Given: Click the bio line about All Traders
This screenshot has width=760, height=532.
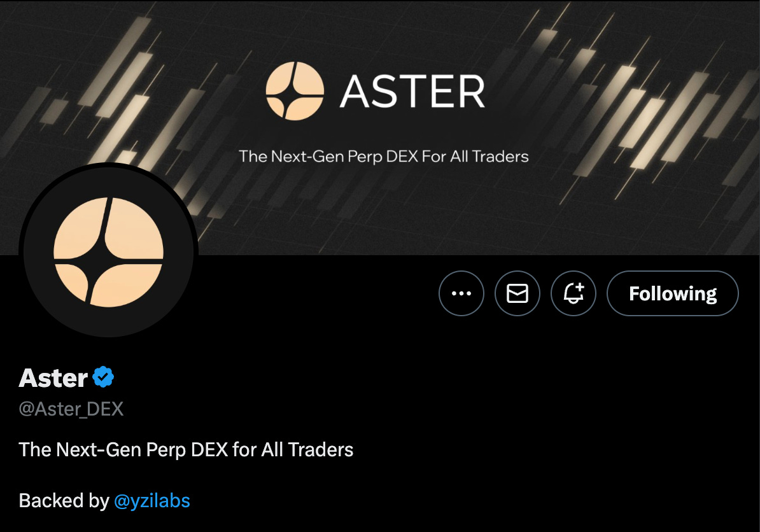Looking at the screenshot, I should (x=186, y=450).
